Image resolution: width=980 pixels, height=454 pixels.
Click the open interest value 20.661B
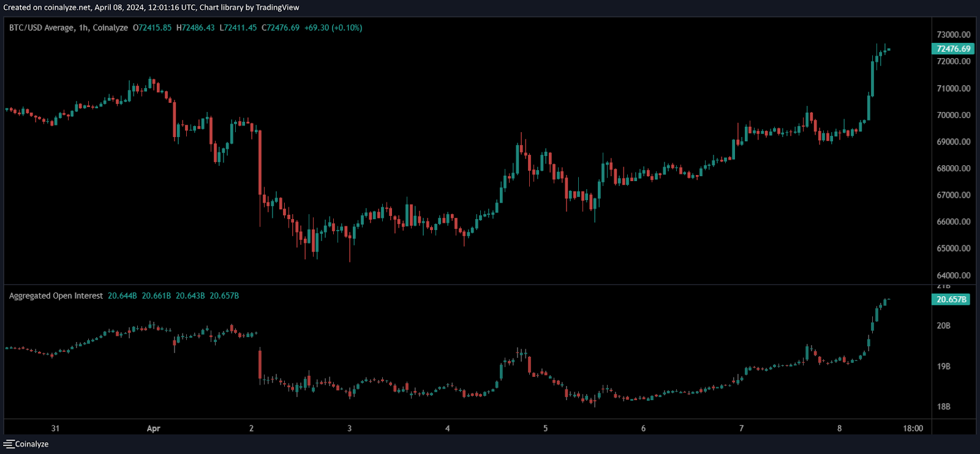point(156,296)
